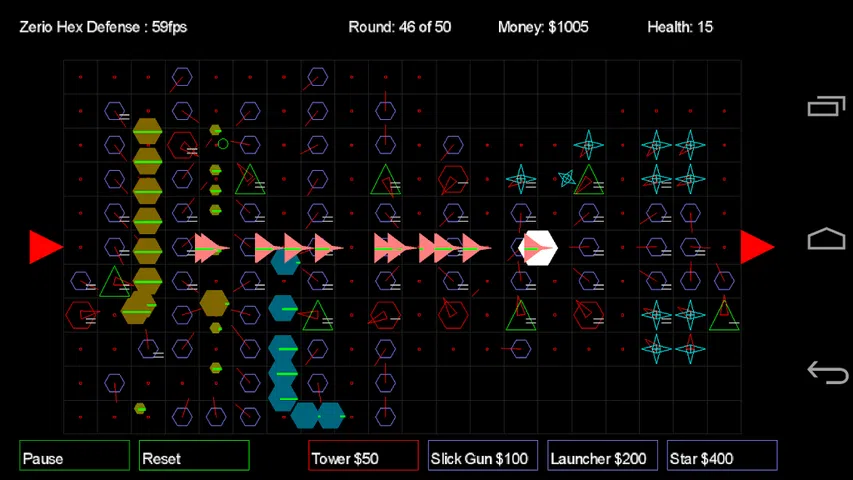Select the Star $400 tower option
This screenshot has width=853, height=480.
[x=721, y=456]
